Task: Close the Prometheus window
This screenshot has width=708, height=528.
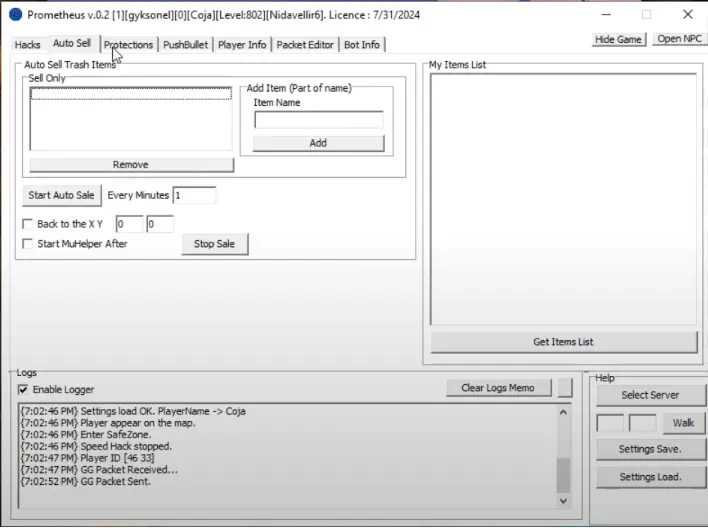Action: click(688, 14)
